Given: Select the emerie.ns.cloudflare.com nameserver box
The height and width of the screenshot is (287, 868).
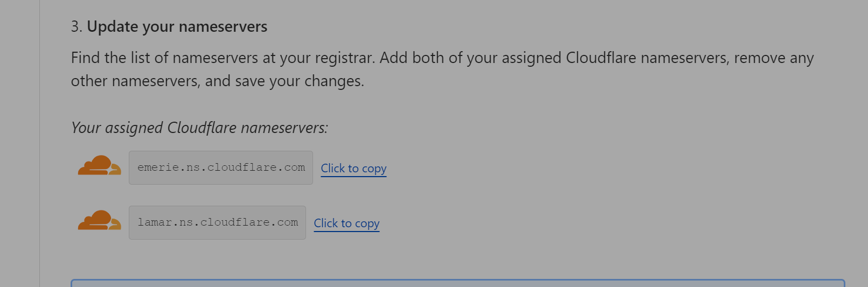Looking at the screenshot, I should (221, 168).
